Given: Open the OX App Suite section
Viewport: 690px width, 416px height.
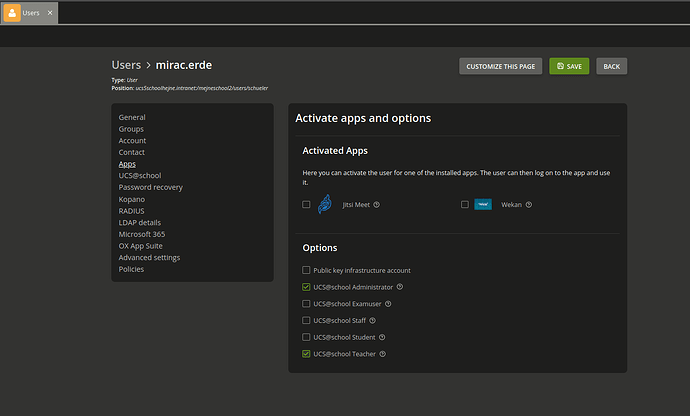Looking at the screenshot, I should (140, 246).
